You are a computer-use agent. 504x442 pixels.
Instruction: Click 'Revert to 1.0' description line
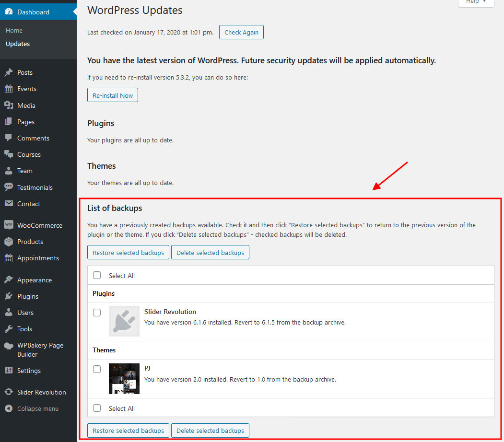(x=240, y=379)
